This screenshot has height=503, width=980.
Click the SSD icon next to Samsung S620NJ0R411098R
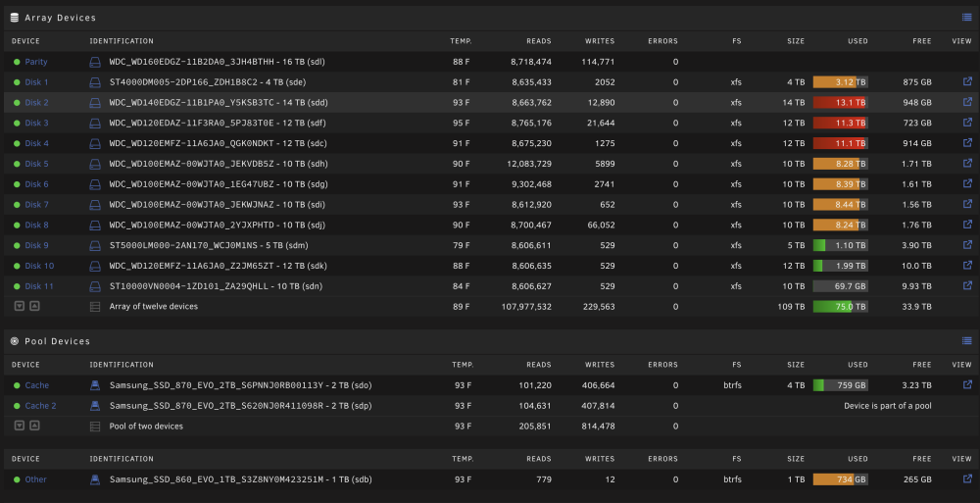click(95, 405)
